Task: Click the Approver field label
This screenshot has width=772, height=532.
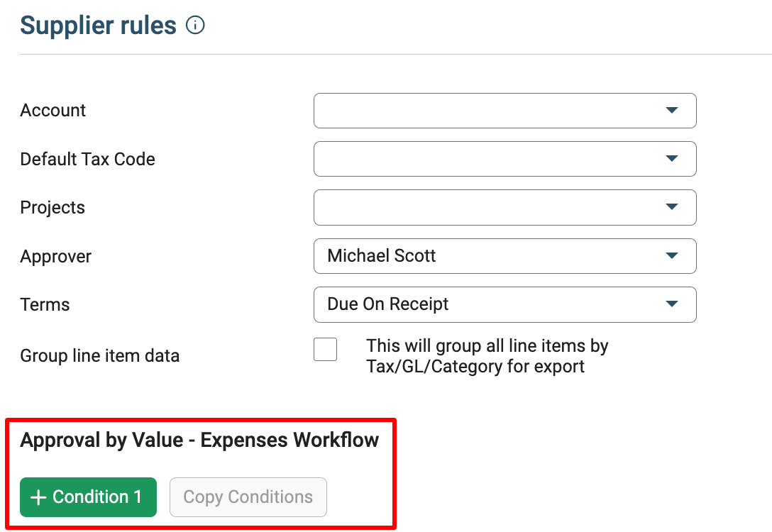Action: point(55,256)
